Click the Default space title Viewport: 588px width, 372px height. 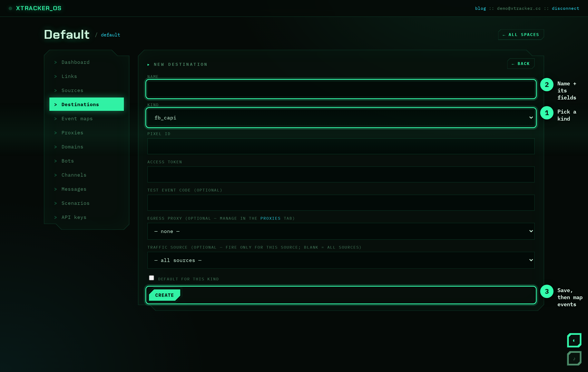coord(67,34)
